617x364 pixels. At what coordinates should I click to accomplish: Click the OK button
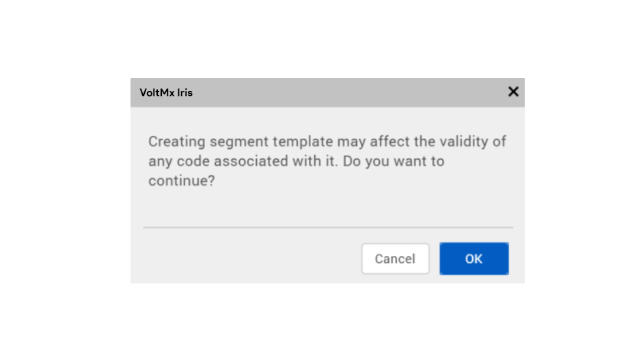pos(474,259)
